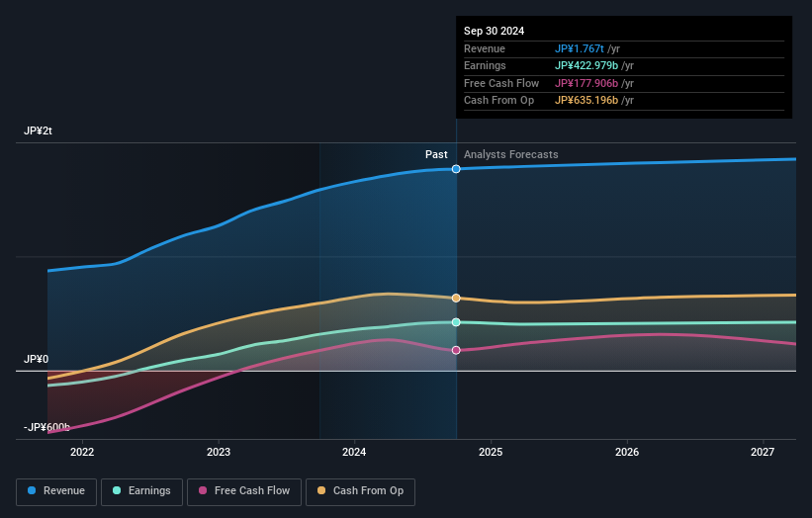Click the JP¥177.906b free cash flow value
Image resolution: width=812 pixels, height=518 pixels.
tap(586, 83)
